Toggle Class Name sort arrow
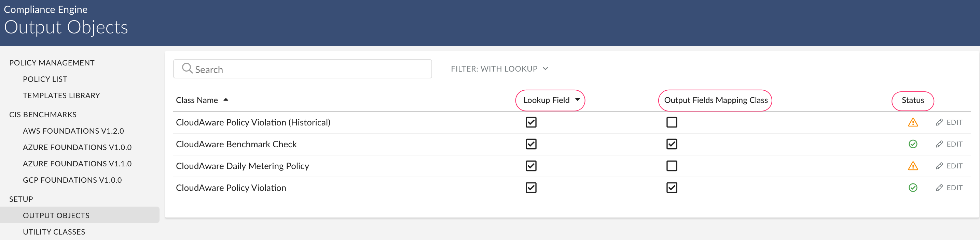 point(226,100)
